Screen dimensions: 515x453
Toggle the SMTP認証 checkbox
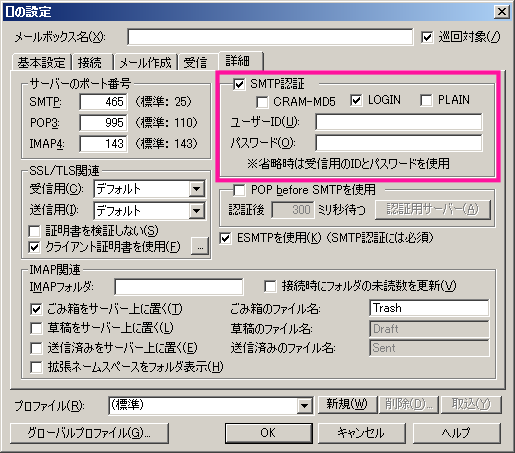pyautogui.click(x=239, y=84)
